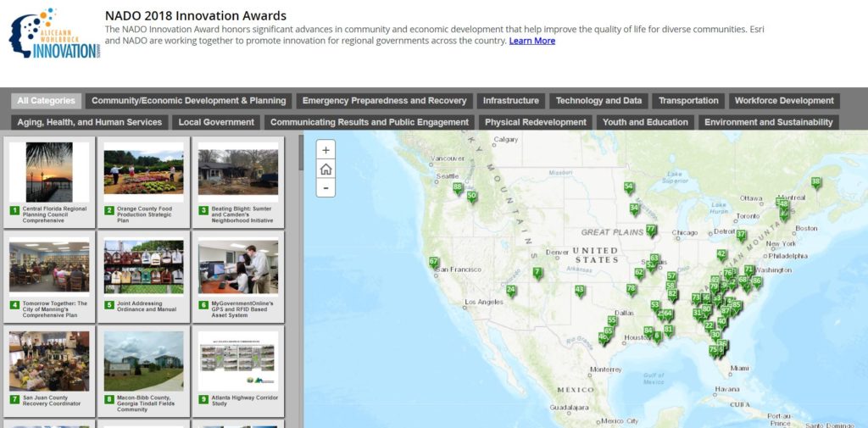Viewport: 868px width, 428px height.
Task: Select Workforce Development category
Action: tap(784, 101)
